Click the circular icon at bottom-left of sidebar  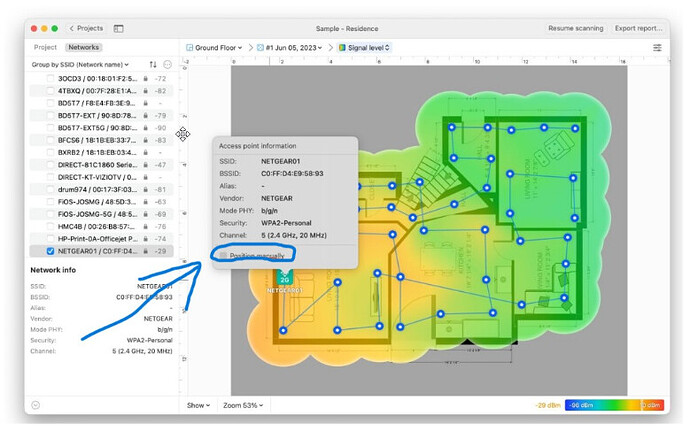point(36,405)
